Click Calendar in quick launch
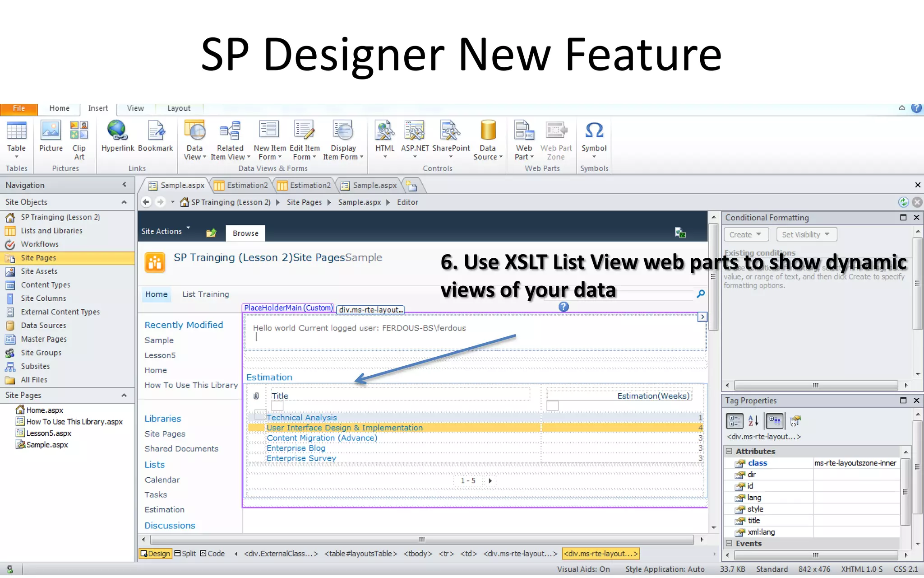Image resolution: width=924 pixels, height=578 pixels. pyautogui.click(x=162, y=480)
